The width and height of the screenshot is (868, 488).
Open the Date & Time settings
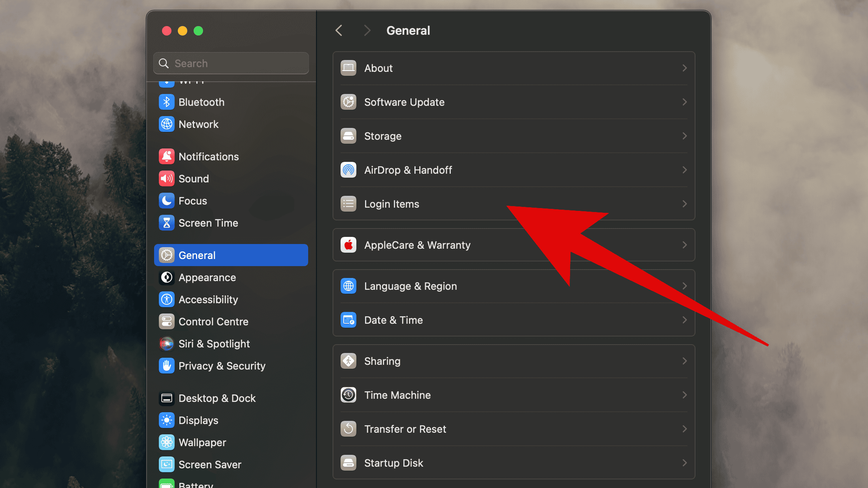pyautogui.click(x=393, y=320)
